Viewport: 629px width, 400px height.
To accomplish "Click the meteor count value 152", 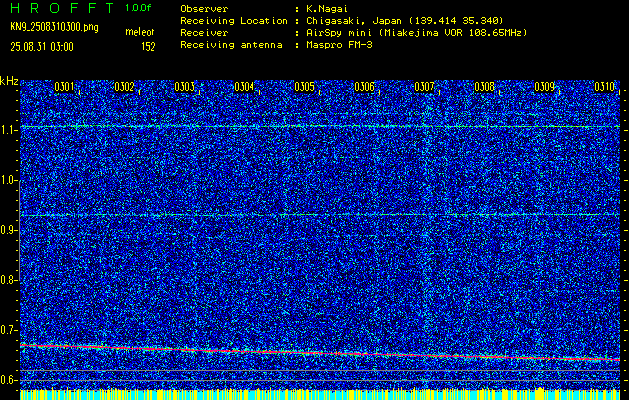I will (148, 47).
